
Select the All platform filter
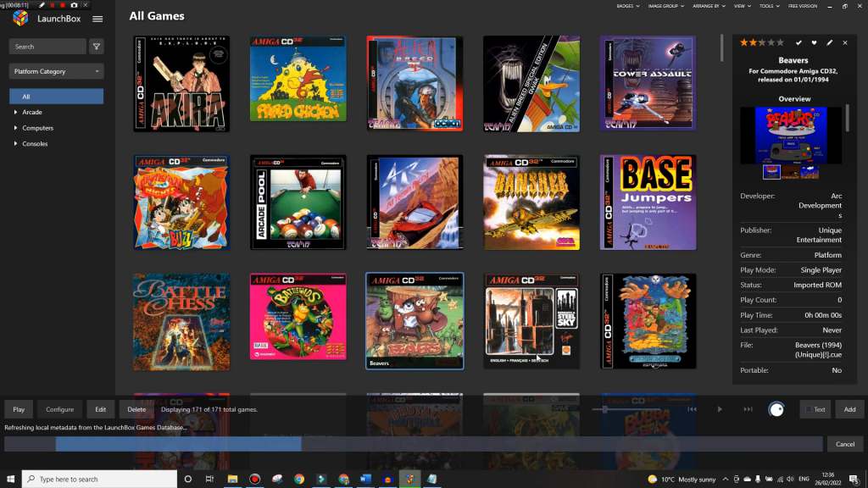coord(57,97)
